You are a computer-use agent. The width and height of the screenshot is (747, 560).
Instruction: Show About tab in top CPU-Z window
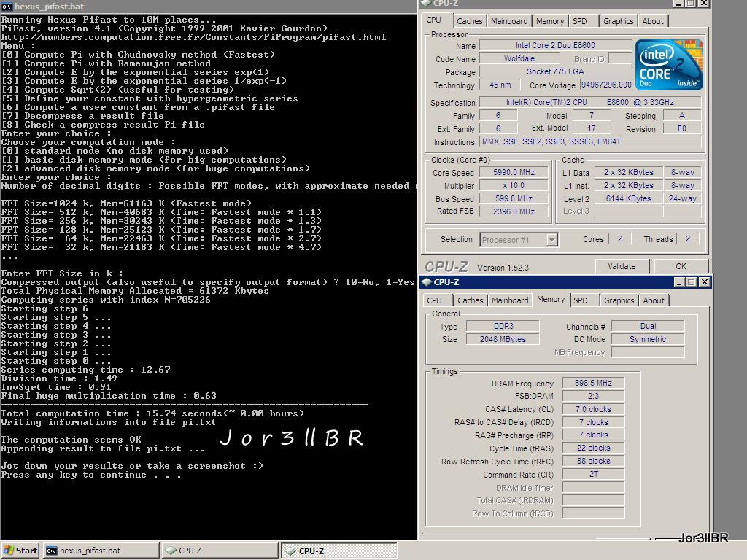[x=653, y=21]
